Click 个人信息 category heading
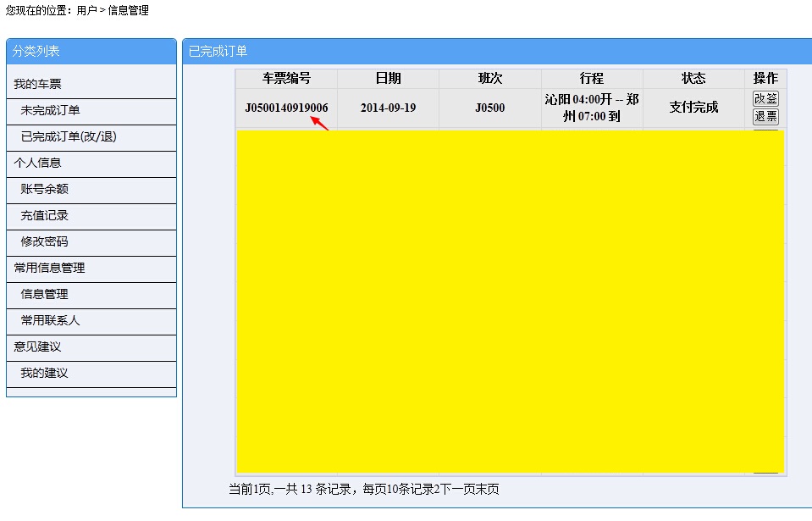Screen dimensions: 812x521 tap(37, 163)
